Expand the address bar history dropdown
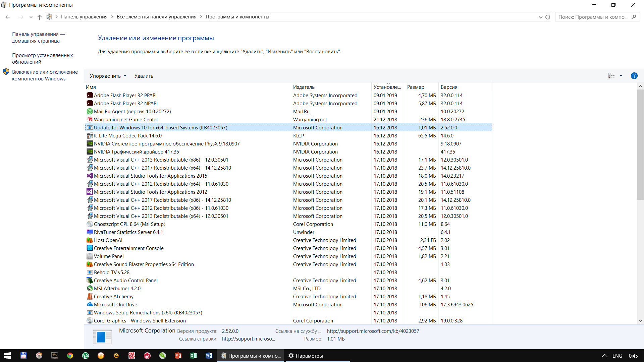The image size is (644, 362). click(x=540, y=17)
